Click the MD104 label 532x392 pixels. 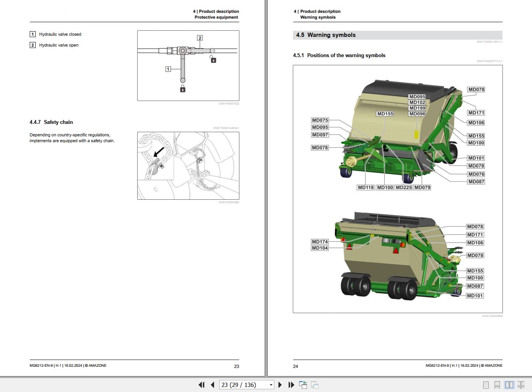pos(320,248)
